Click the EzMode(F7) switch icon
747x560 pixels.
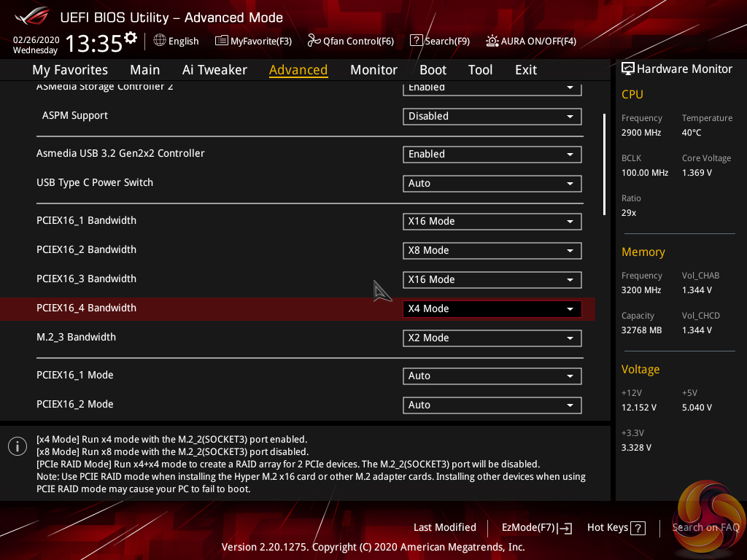click(x=566, y=528)
